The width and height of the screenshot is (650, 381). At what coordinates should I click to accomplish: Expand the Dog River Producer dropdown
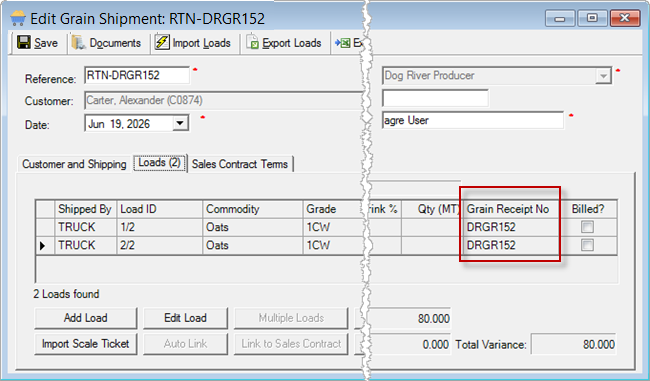[x=603, y=76]
